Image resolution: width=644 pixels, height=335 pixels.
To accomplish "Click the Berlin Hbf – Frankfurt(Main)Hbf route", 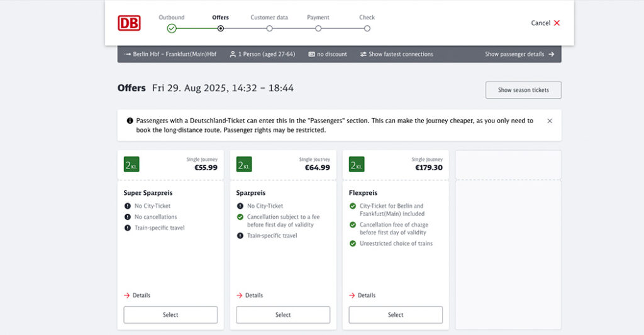I will click(175, 54).
